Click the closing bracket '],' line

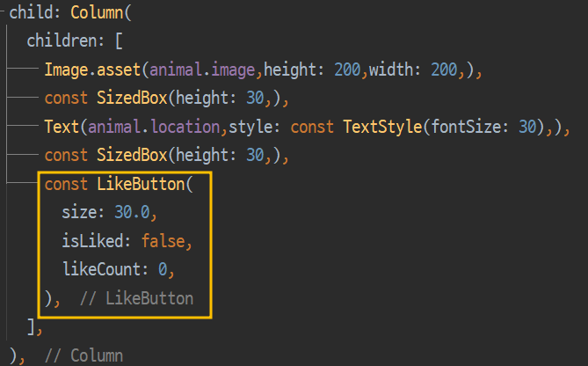[x=35, y=327]
